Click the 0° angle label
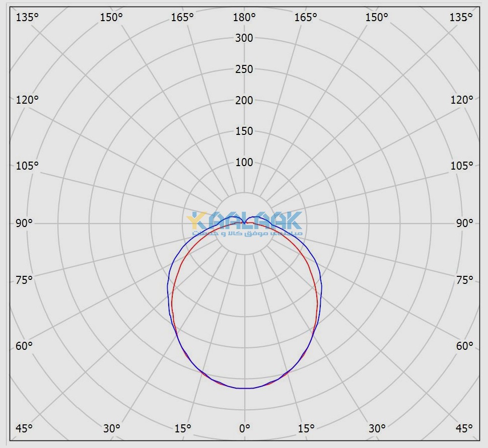 click(x=244, y=428)
